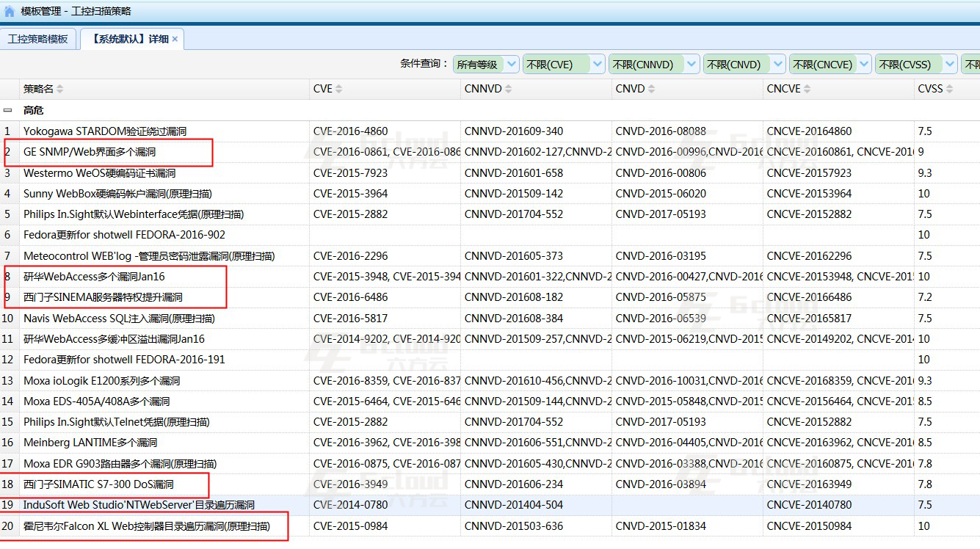
Task: Sort by 策略名 column sort icon
Action: pos(60,89)
